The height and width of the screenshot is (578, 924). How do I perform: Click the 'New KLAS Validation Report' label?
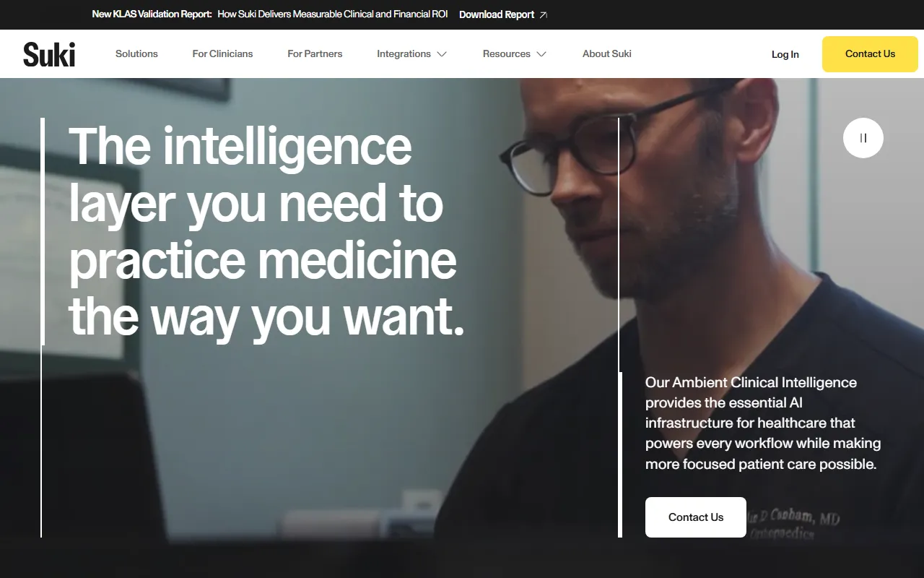[152, 14]
